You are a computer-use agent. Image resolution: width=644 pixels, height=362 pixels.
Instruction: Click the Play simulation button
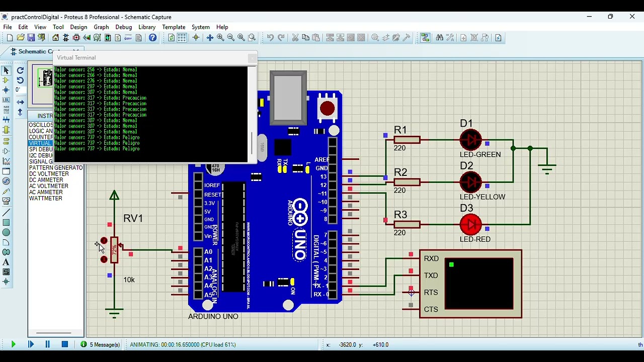pyautogui.click(x=14, y=344)
